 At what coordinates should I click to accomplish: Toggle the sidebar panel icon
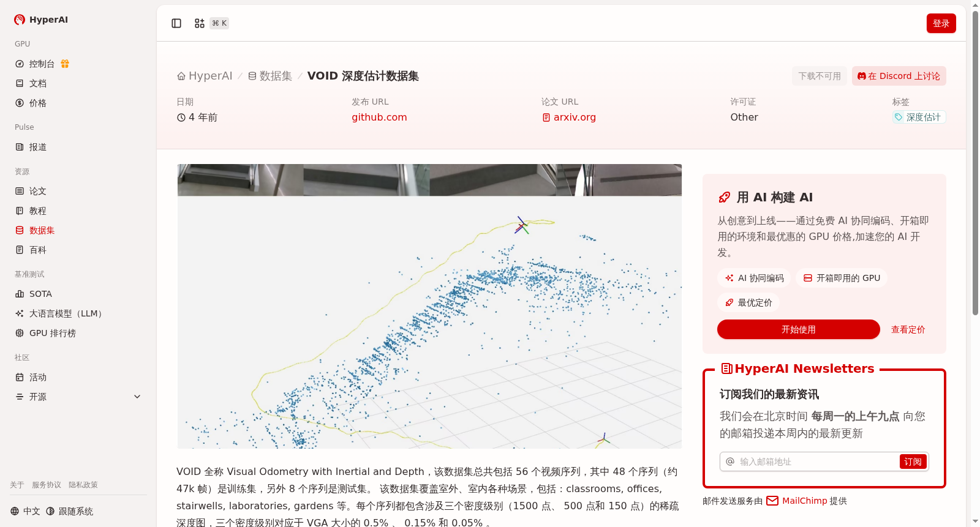tap(176, 23)
